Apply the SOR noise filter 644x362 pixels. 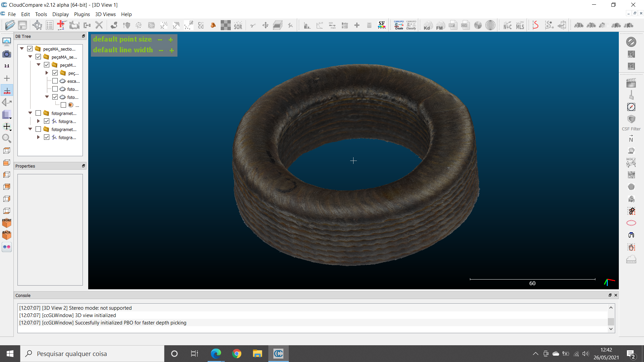click(x=238, y=25)
